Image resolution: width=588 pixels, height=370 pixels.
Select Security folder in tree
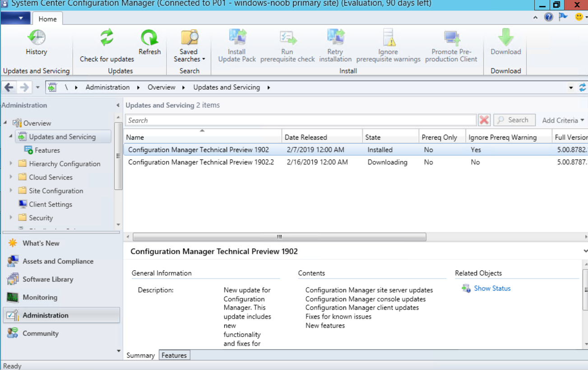pos(41,218)
